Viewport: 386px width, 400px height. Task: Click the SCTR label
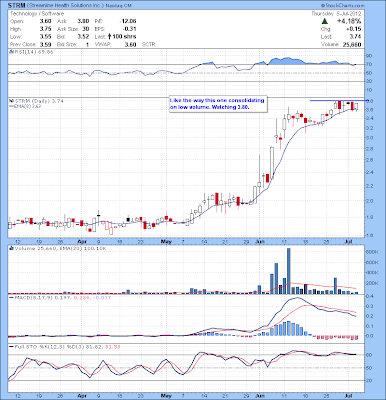pyautogui.click(x=149, y=44)
